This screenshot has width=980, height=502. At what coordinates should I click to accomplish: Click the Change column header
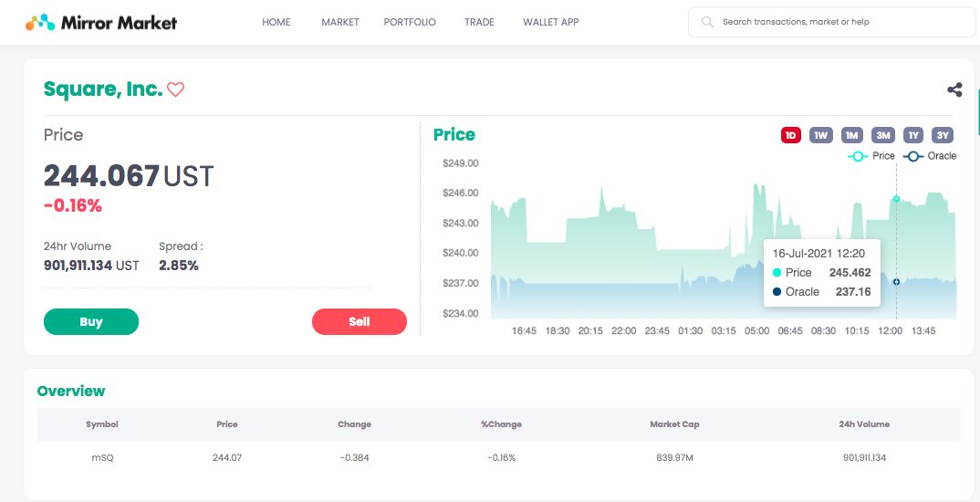[354, 424]
